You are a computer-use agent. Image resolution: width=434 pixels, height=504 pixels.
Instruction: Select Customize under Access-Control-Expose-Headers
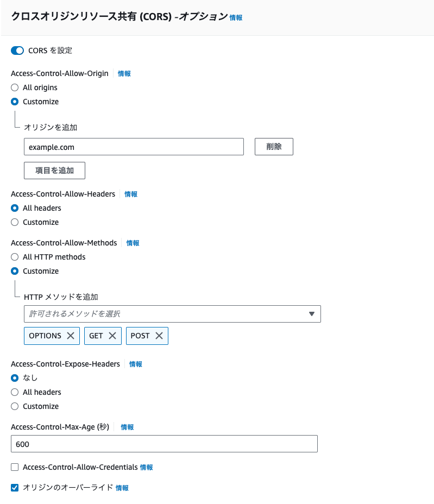[15, 406]
